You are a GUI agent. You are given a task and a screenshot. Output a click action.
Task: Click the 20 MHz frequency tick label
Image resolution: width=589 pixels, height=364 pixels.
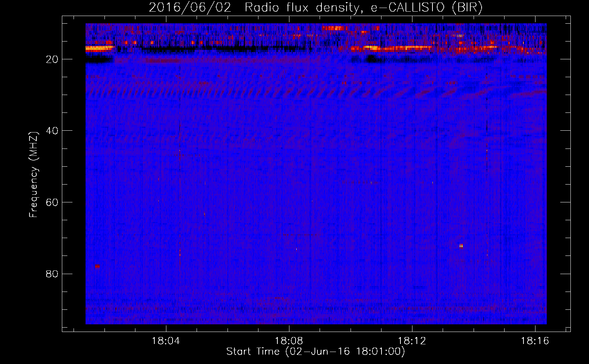tap(52, 59)
